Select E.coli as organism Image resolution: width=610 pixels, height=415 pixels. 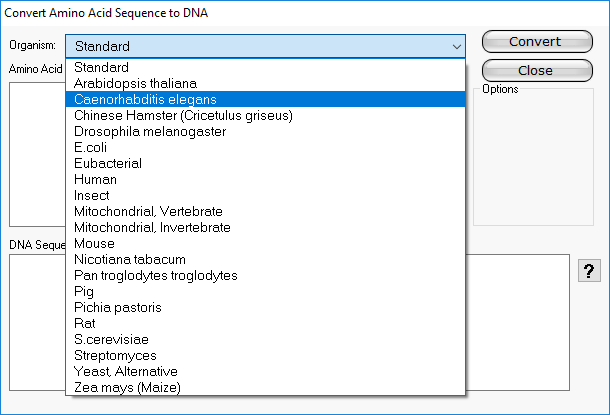pyautogui.click(x=91, y=147)
